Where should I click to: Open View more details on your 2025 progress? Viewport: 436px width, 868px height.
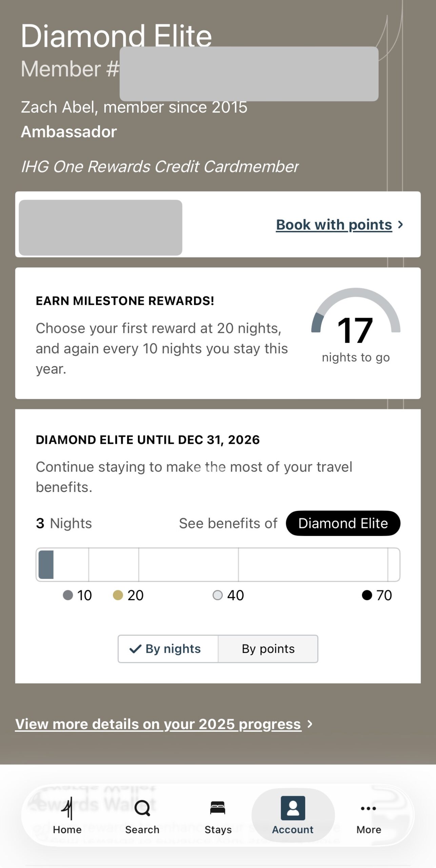click(x=158, y=724)
